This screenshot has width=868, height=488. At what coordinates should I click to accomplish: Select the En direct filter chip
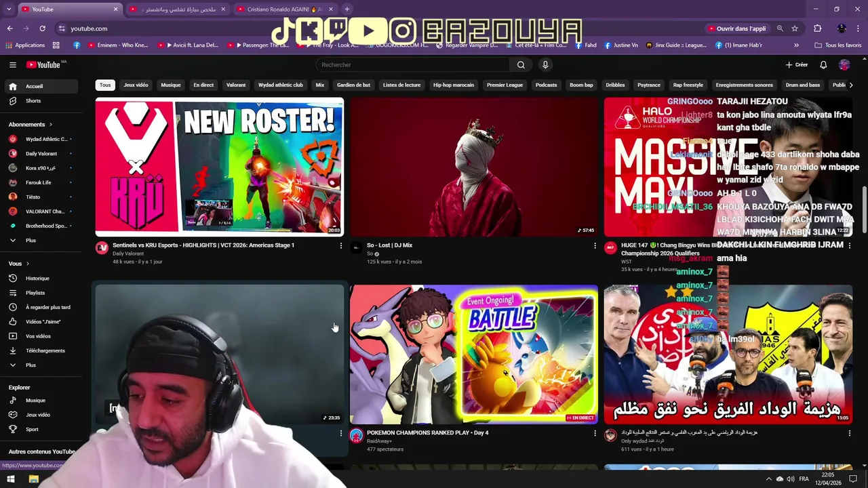[x=203, y=85]
